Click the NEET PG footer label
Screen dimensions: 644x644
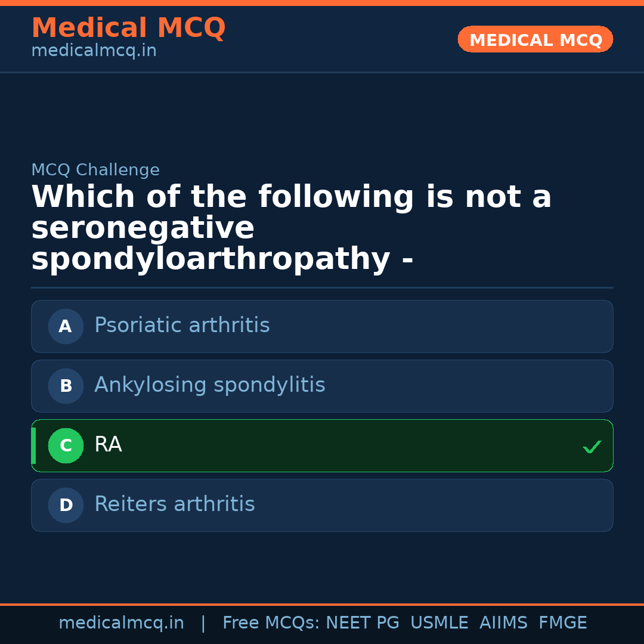coord(362,622)
